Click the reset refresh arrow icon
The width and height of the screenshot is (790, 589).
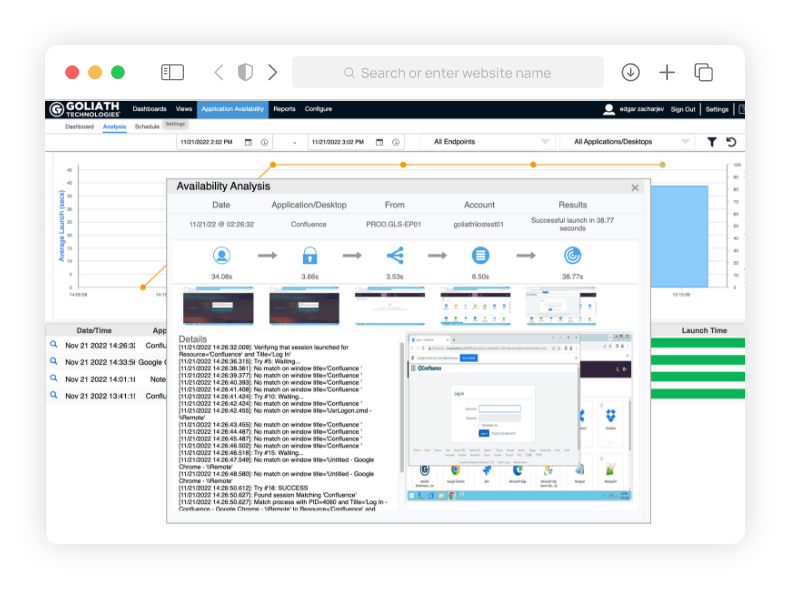[731, 143]
